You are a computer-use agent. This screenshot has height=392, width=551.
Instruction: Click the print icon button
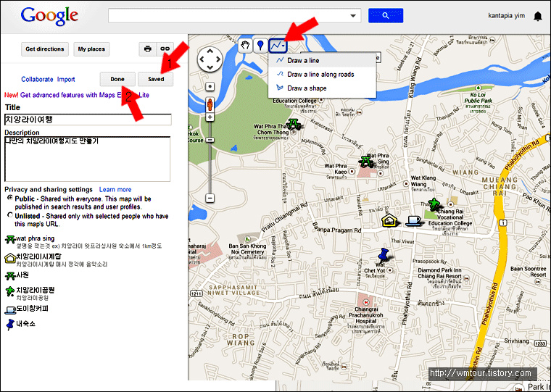click(148, 49)
